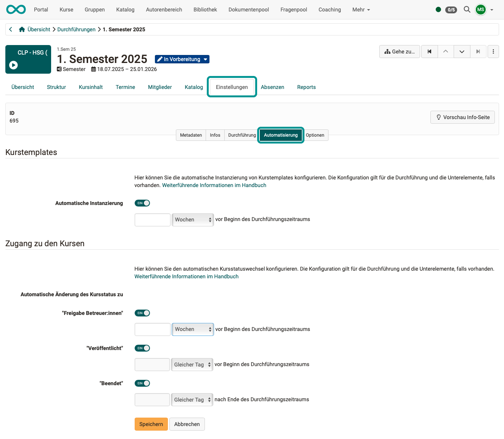
Task: Open the home icon in the breadcrumb
Action: [x=22, y=29]
